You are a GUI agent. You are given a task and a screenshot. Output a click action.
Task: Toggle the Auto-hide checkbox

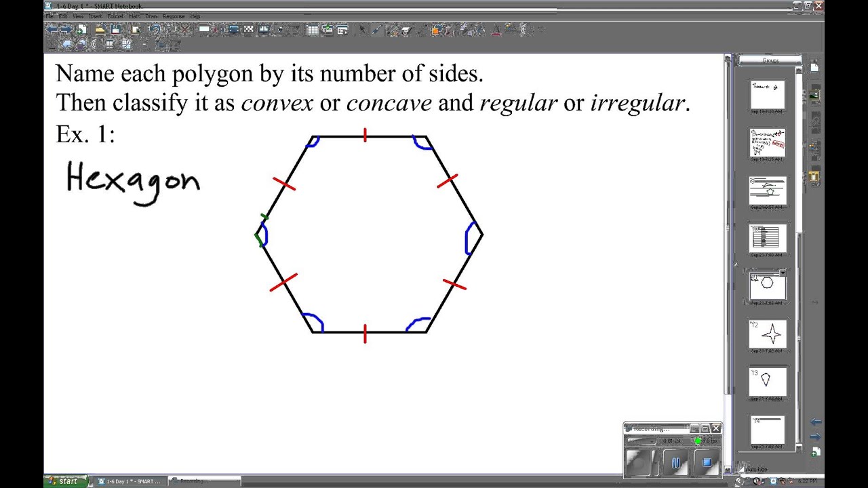[x=742, y=469]
